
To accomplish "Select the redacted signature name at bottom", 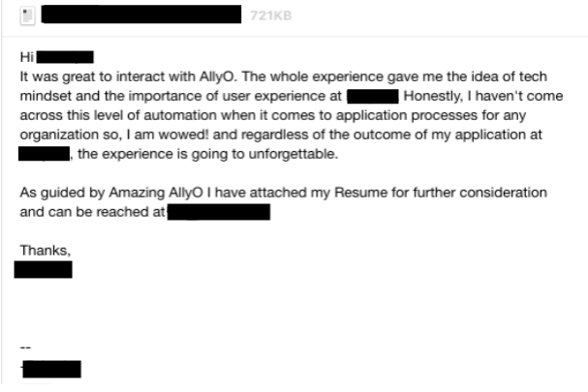I will (51, 369).
